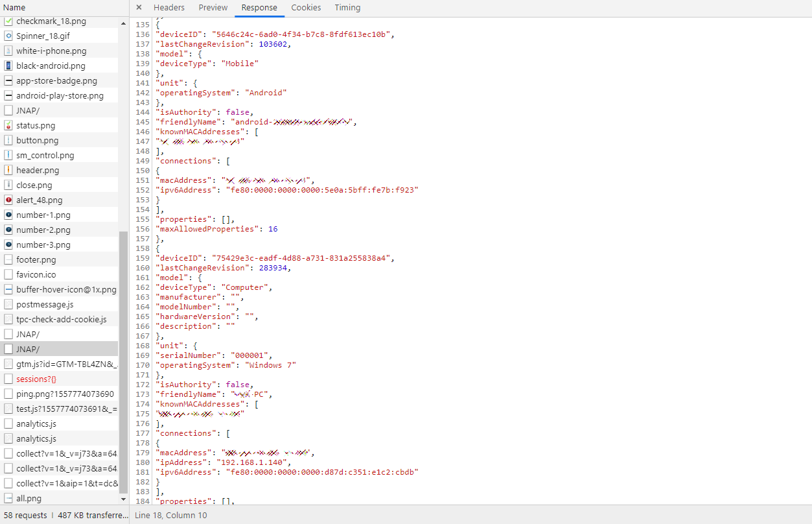Select the tpc-check-add-cookie.js request
812x524 pixels.
pos(61,319)
